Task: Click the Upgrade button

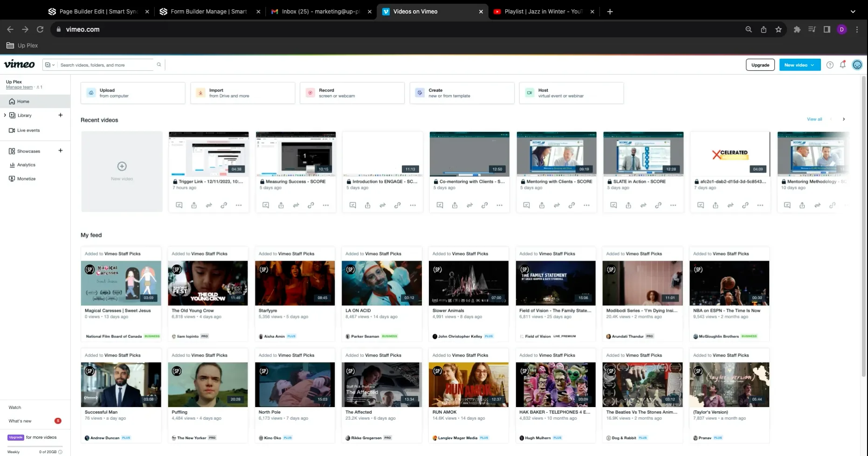Action: coord(760,65)
